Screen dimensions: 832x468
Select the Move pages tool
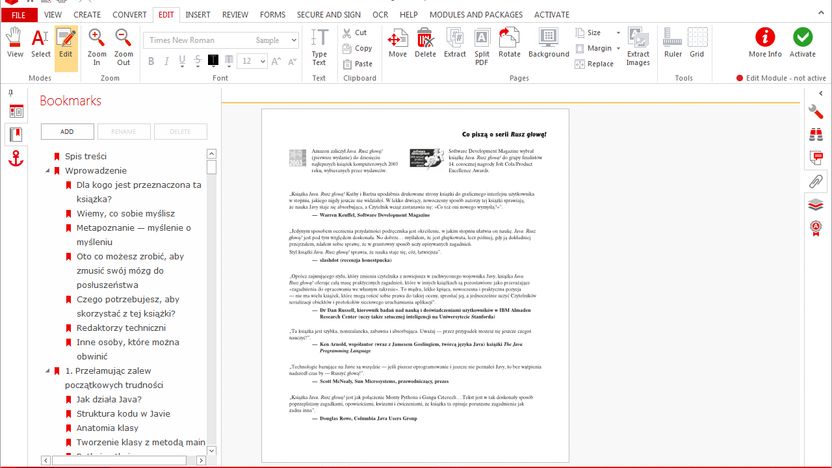pos(397,42)
